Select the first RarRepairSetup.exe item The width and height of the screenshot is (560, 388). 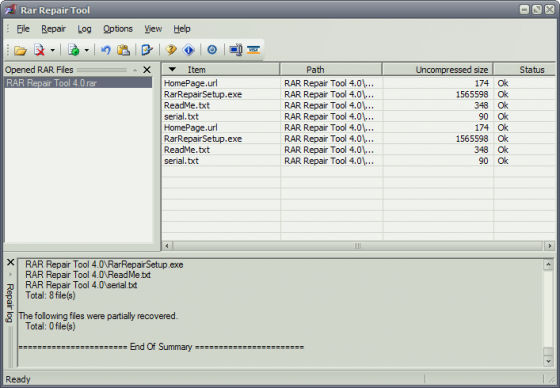[203, 94]
